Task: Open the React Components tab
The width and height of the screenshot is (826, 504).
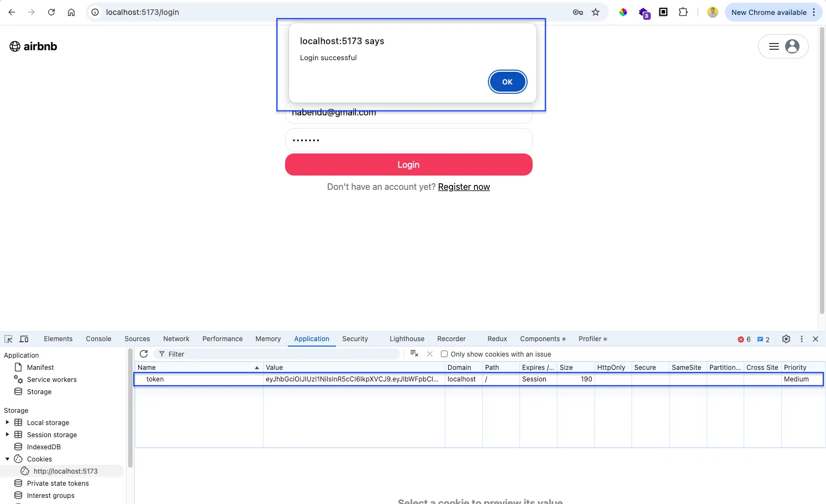Action: pos(543,339)
